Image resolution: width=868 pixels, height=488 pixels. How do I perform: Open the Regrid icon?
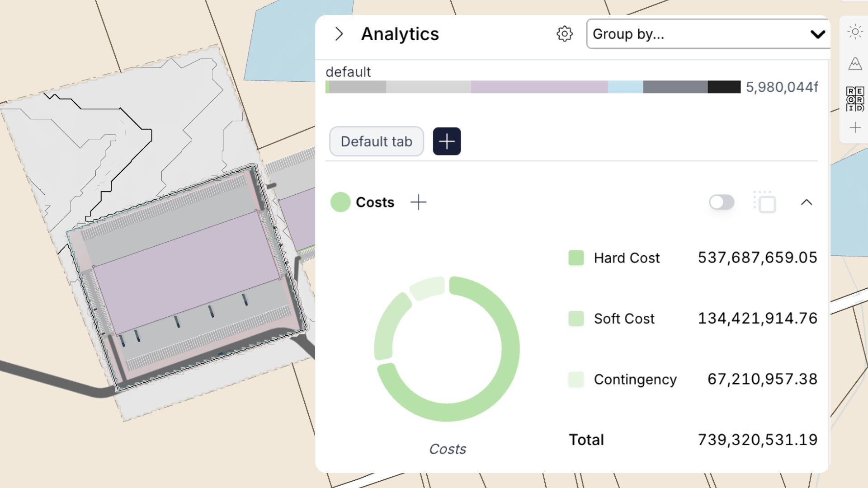pyautogui.click(x=855, y=99)
